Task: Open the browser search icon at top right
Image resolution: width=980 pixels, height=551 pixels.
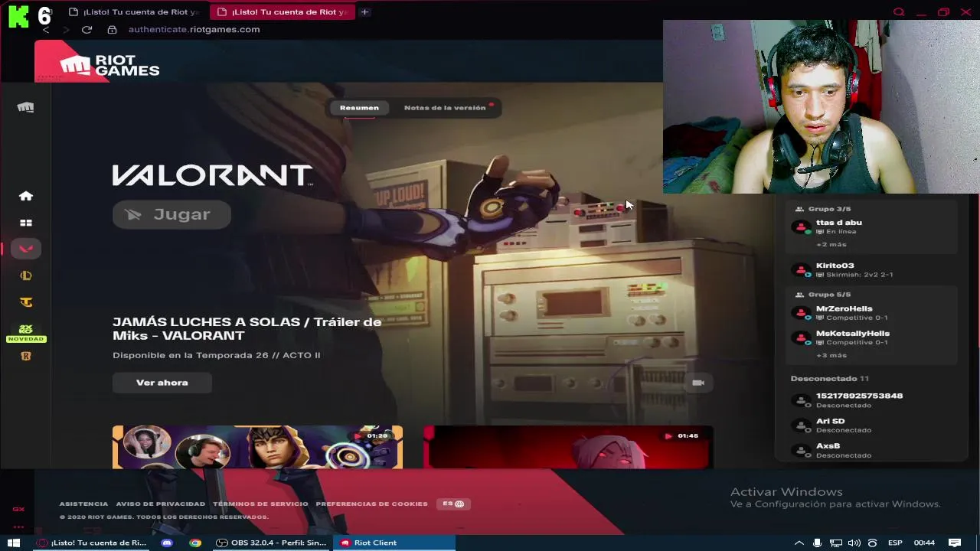Action: coord(900,11)
